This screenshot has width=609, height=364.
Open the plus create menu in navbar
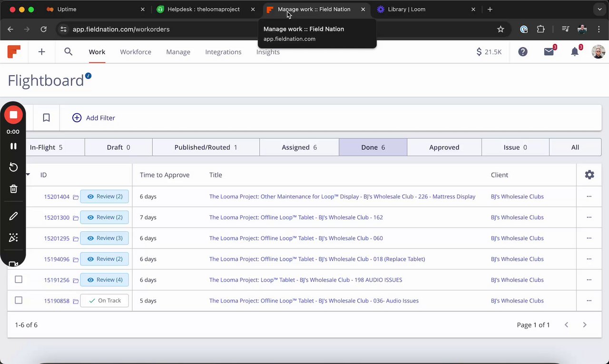click(x=42, y=52)
